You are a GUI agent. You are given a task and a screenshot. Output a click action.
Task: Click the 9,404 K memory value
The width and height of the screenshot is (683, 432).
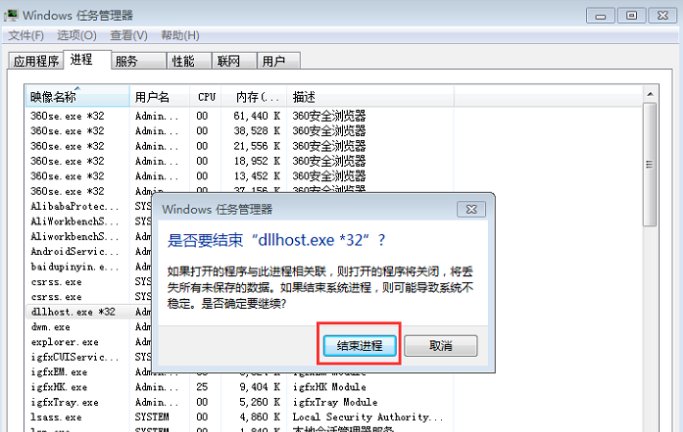coord(260,387)
